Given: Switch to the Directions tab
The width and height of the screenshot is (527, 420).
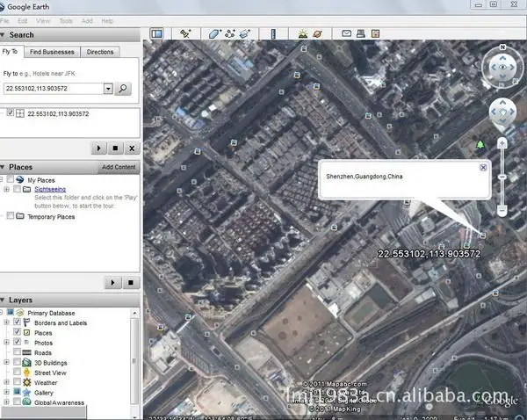Looking at the screenshot, I should 100,52.
